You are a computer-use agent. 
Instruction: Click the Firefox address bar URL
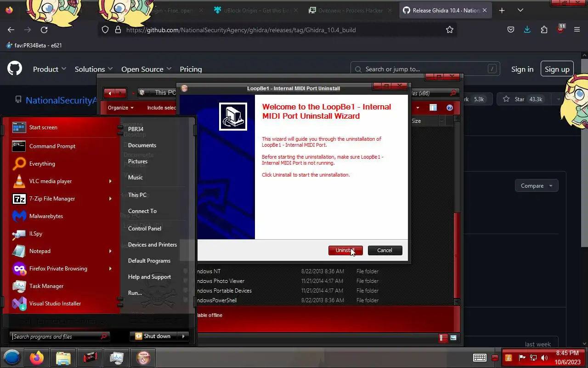coord(241,30)
